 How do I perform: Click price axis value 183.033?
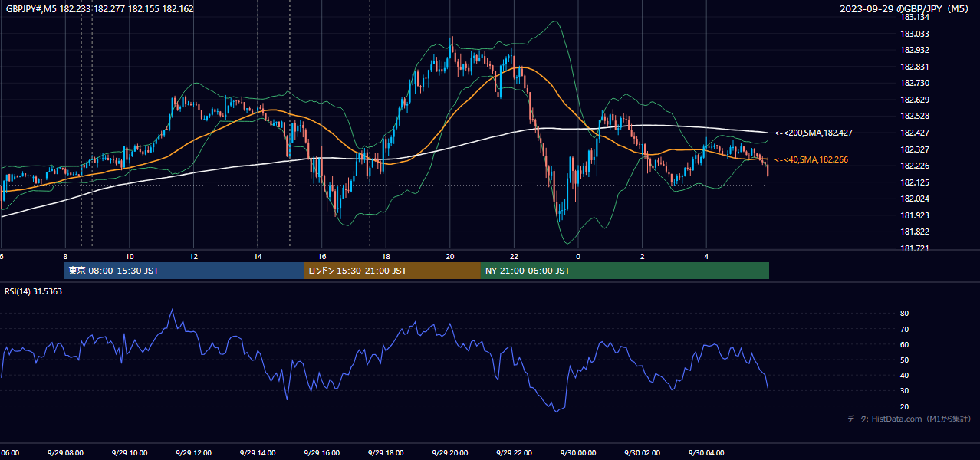(915, 34)
